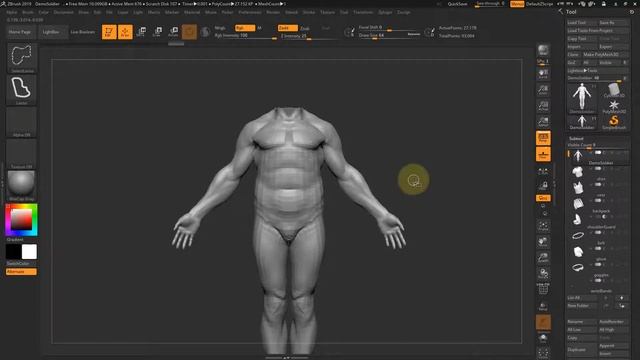Toggle the Alternate color button

tap(21, 271)
